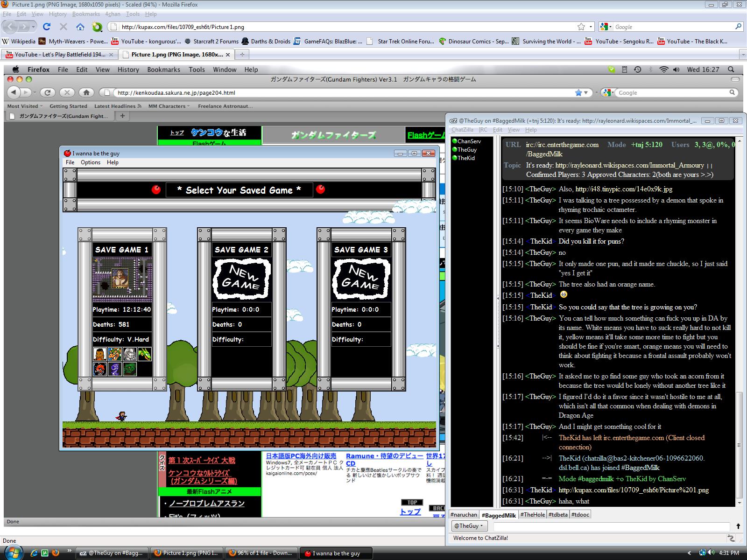Open the Dinosaur Comics bookmark
This screenshot has width=747, height=560.
pyautogui.click(x=474, y=41)
